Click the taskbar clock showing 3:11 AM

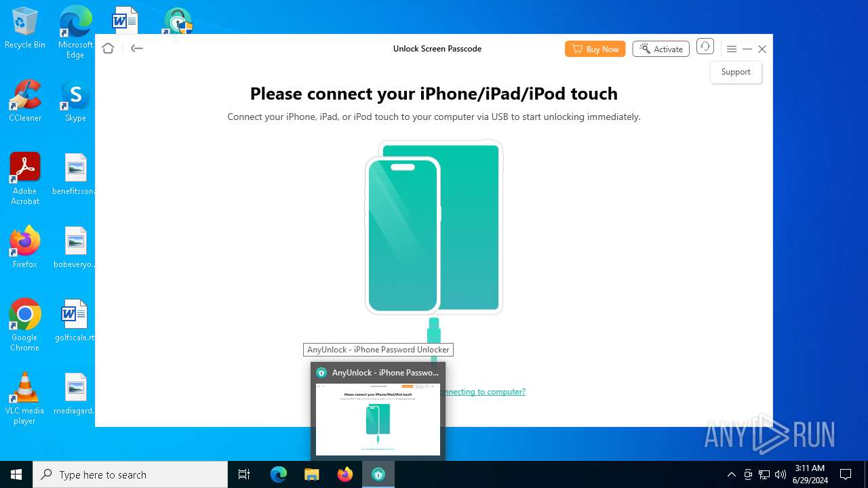click(810, 474)
